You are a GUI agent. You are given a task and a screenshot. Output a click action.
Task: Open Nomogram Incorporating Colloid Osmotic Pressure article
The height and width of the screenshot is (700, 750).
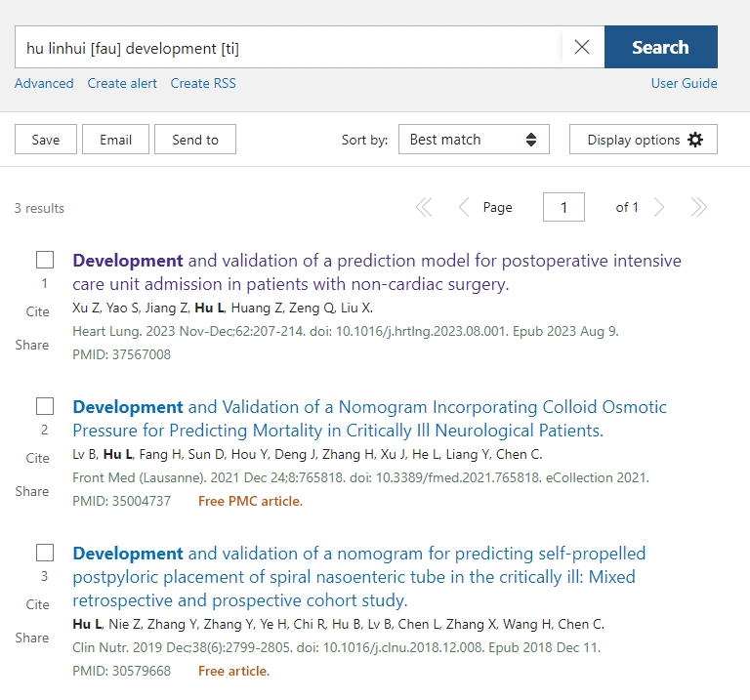click(370, 419)
